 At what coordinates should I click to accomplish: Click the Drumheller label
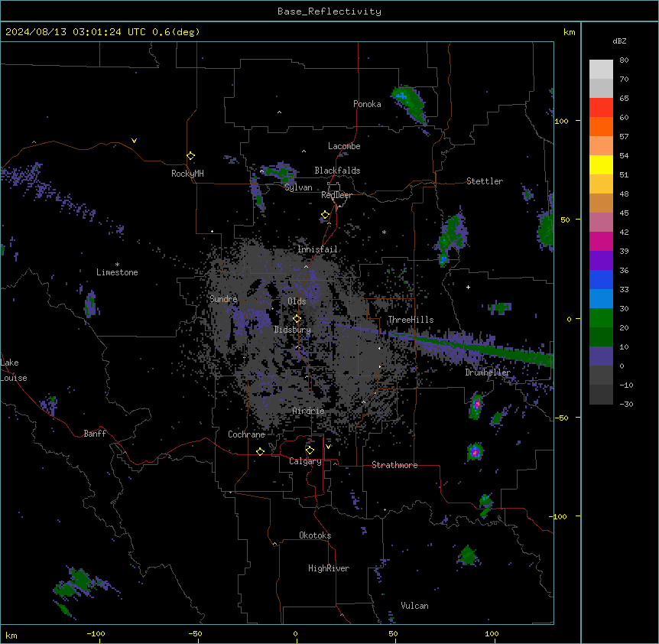pyautogui.click(x=488, y=372)
